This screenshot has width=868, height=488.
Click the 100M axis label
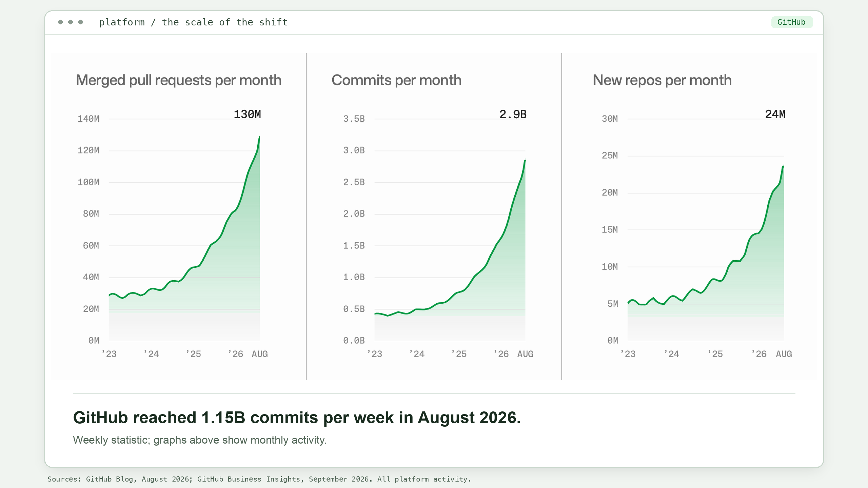point(88,182)
